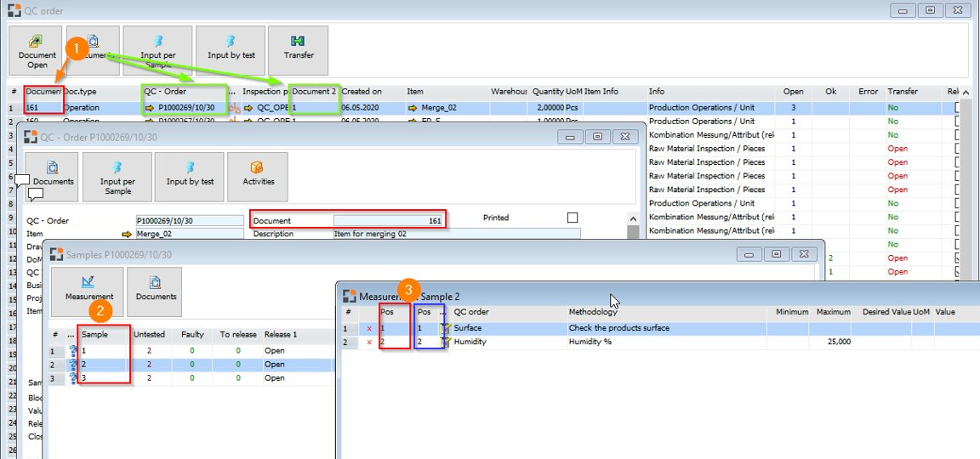
Task: Toggle the Printed checkbox
Action: [573, 218]
